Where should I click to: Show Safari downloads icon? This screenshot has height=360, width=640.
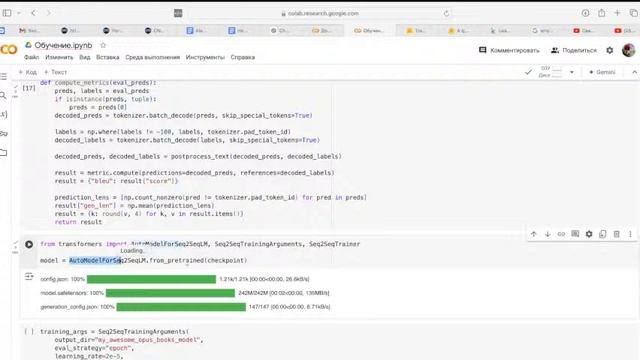coord(585,13)
